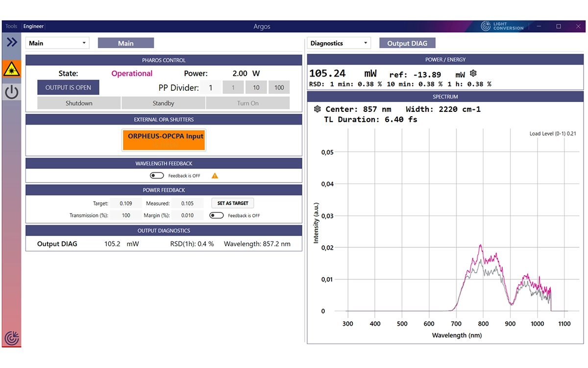Click the wavelength feedback warning triangle
The height and width of the screenshot is (368, 588).
(215, 176)
